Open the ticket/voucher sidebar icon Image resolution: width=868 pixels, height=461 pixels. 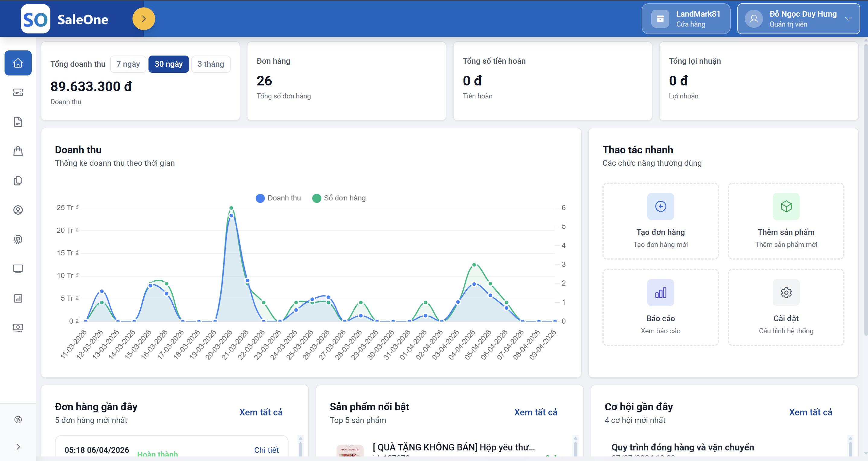click(x=18, y=92)
